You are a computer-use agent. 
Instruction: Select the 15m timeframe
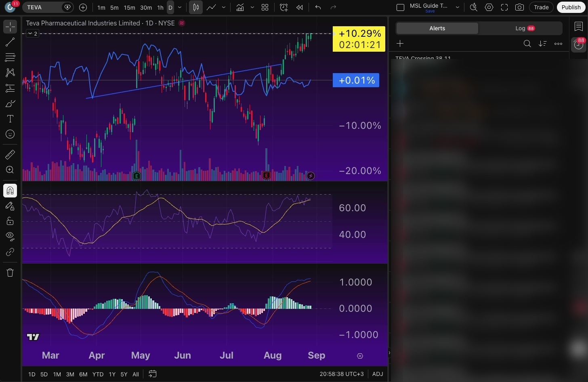(x=129, y=7)
